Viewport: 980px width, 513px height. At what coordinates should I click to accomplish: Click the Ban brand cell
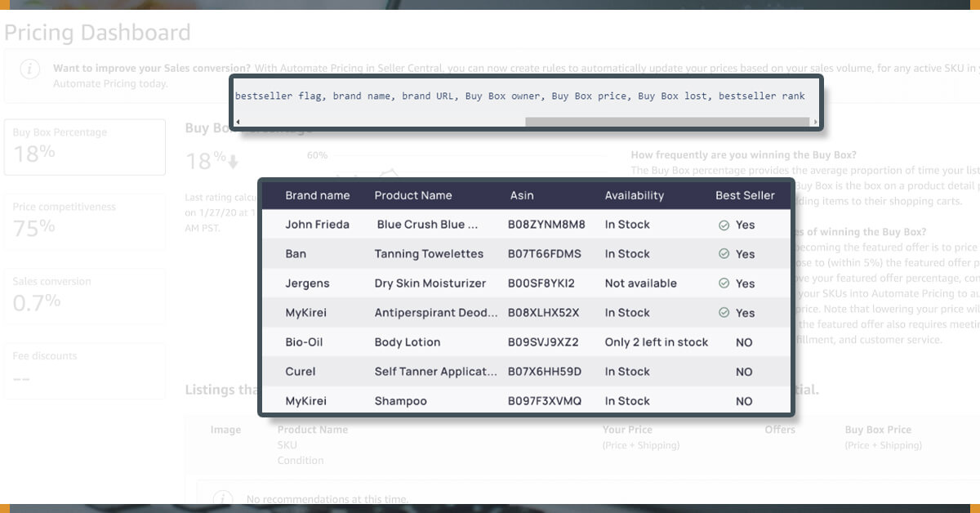[296, 254]
